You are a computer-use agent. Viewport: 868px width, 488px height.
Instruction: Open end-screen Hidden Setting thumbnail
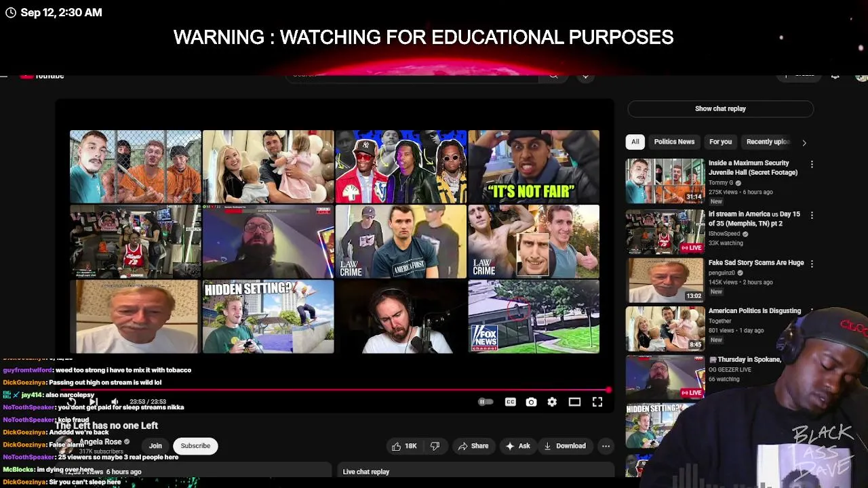pyautogui.click(x=268, y=317)
